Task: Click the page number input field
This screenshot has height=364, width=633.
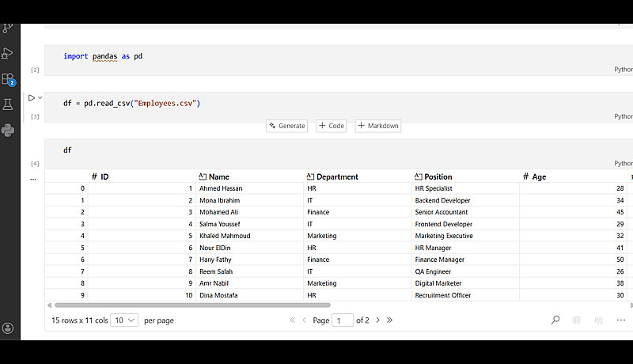Action: pos(343,320)
